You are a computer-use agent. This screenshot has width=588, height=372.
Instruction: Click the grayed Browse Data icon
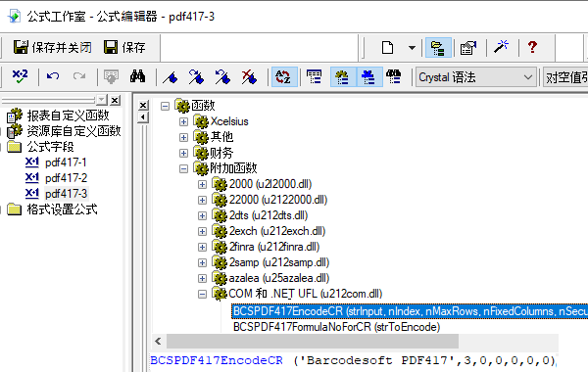click(111, 76)
